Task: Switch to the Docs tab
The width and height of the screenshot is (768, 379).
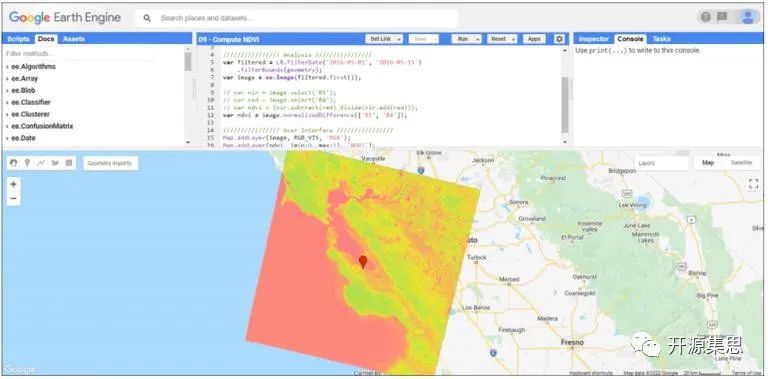Action: (46, 39)
